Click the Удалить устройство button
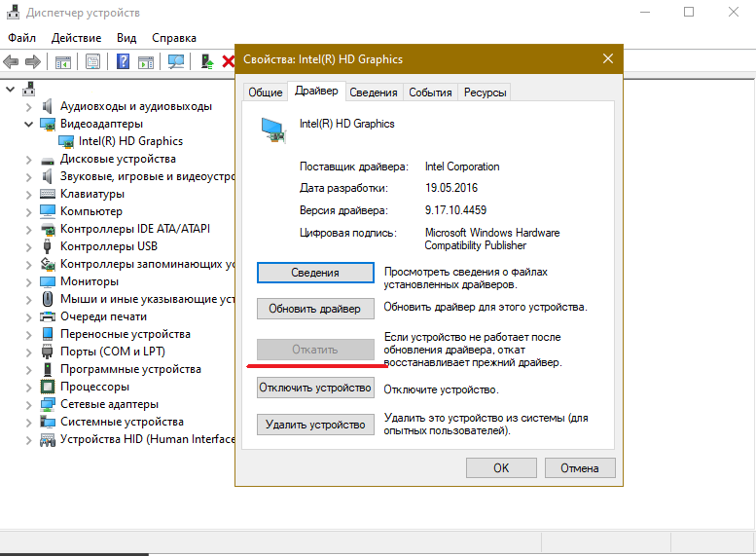The width and height of the screenshot is (756, 556). click(315, 425)
